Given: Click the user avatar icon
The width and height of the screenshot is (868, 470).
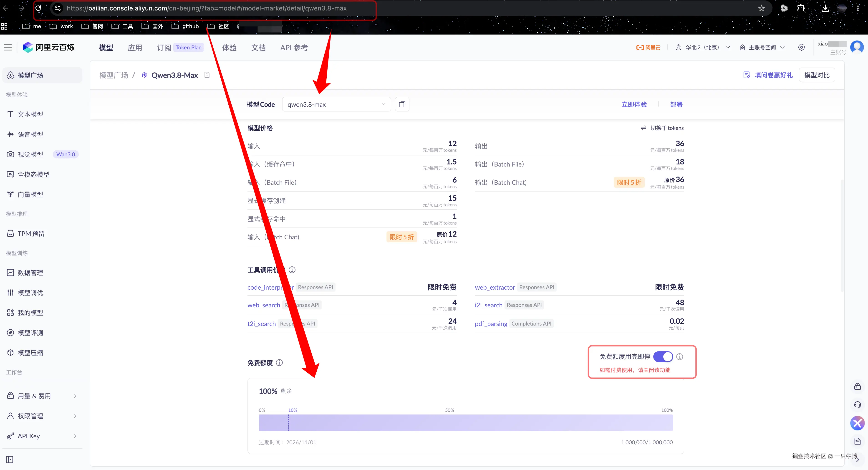Looking at the screenshot, I should tap(857, 47).
